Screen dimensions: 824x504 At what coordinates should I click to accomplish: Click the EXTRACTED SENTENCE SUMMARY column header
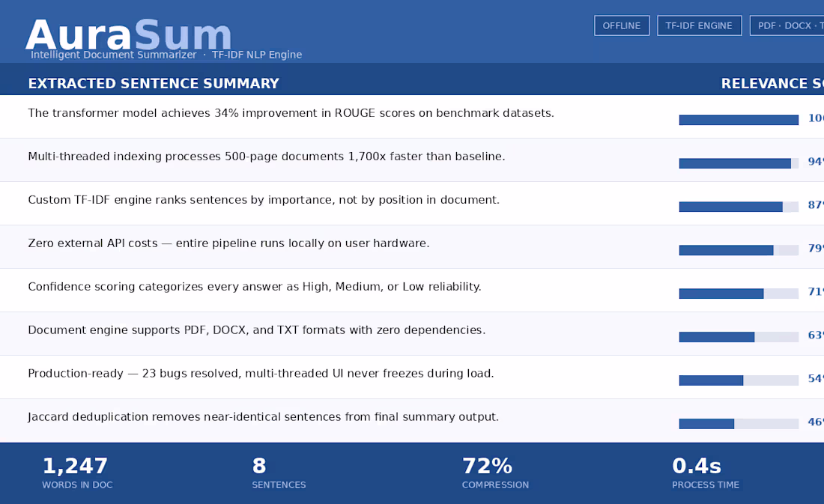point(154,83)
